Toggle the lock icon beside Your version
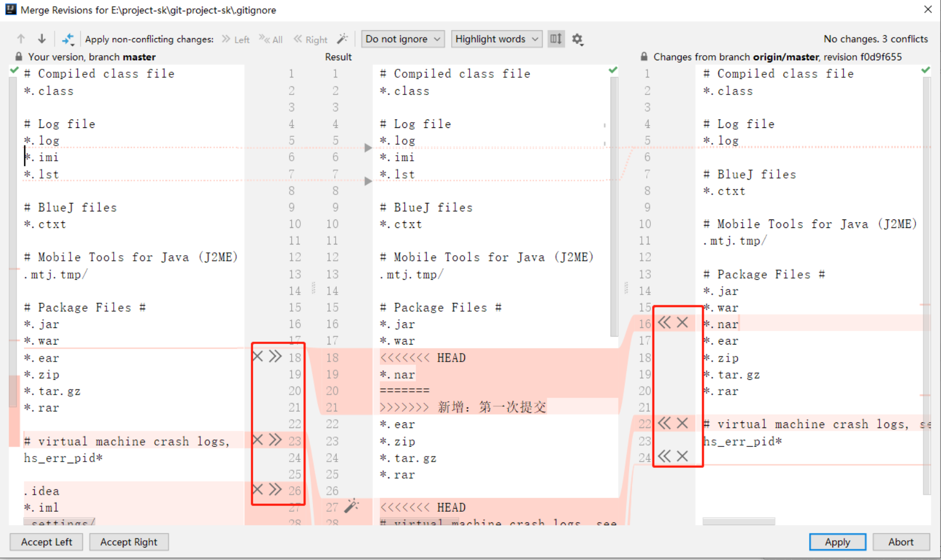941x560 pixels. tap(19, 57)
